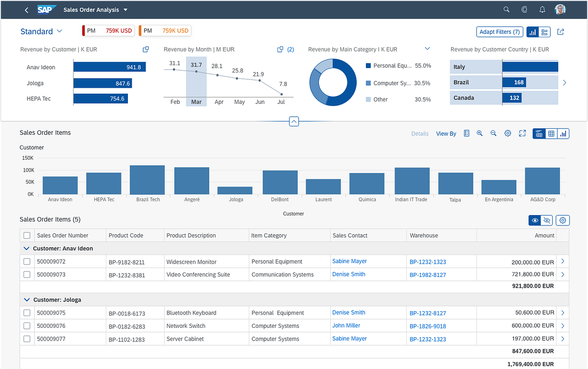588x369 pixels.
Task: Collapse the Customer: Jologa group
Action: (x=26, y=299)
